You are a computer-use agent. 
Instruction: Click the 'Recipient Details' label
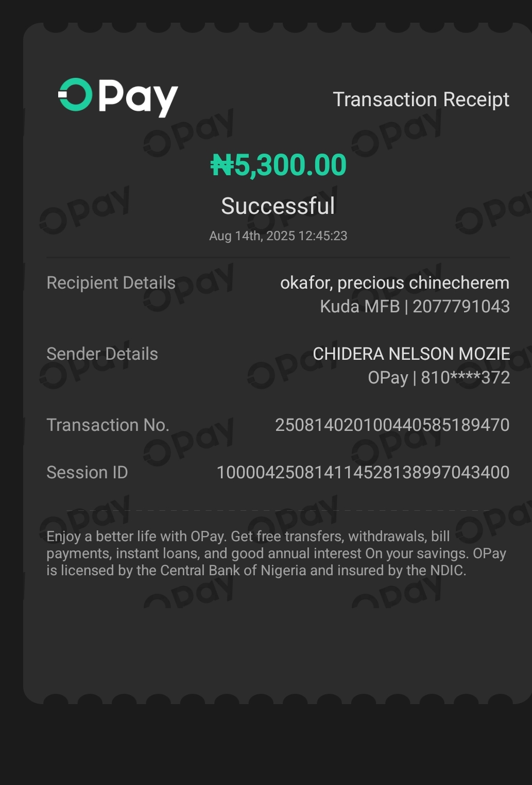point(111,283)
